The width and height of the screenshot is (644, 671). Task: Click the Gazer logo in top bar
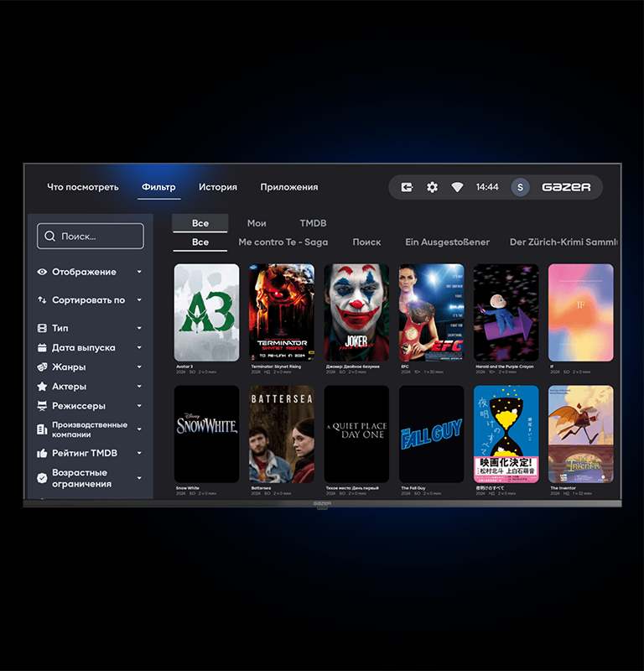pyautogui.click(x=566, y=187)
